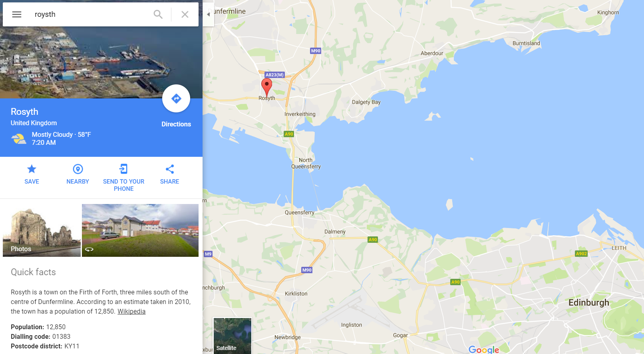This screenshot has width=644, height=354.
Task: Open Directions to Rosyth
Action: pyautogui.click(x=176, y=98)
